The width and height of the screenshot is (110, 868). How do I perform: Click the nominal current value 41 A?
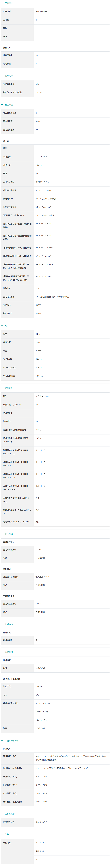tap(38, 288)
